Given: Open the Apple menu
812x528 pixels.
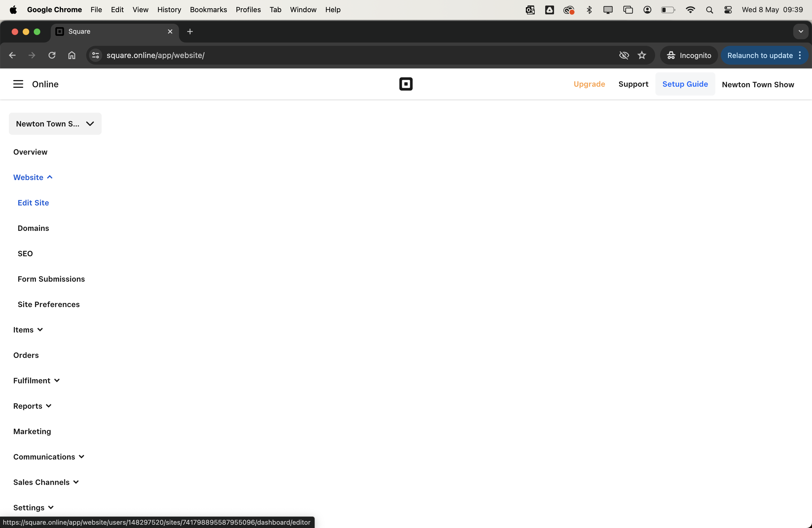Looking at the screenshot, I should pos(13,10).
